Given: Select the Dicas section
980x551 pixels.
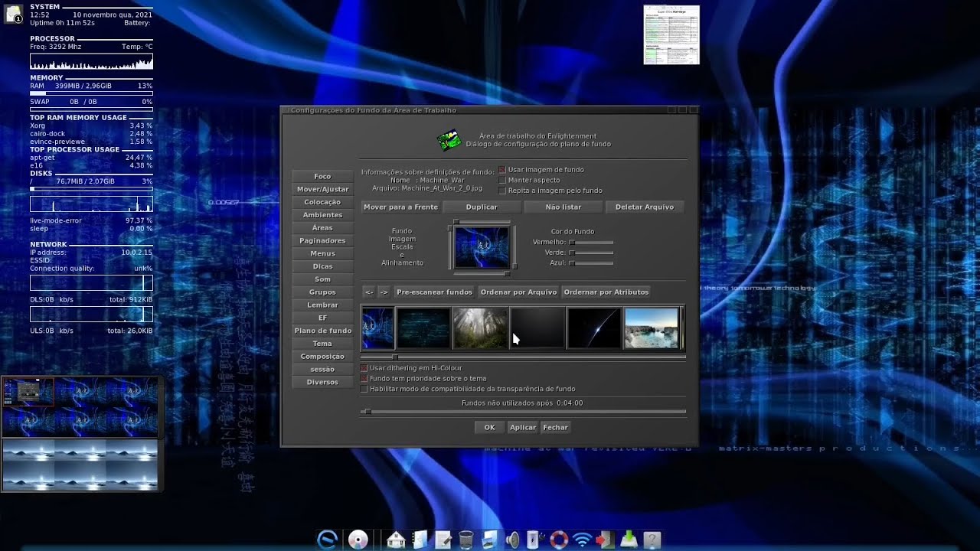Looking at the screenshot, I should [322, 266].
